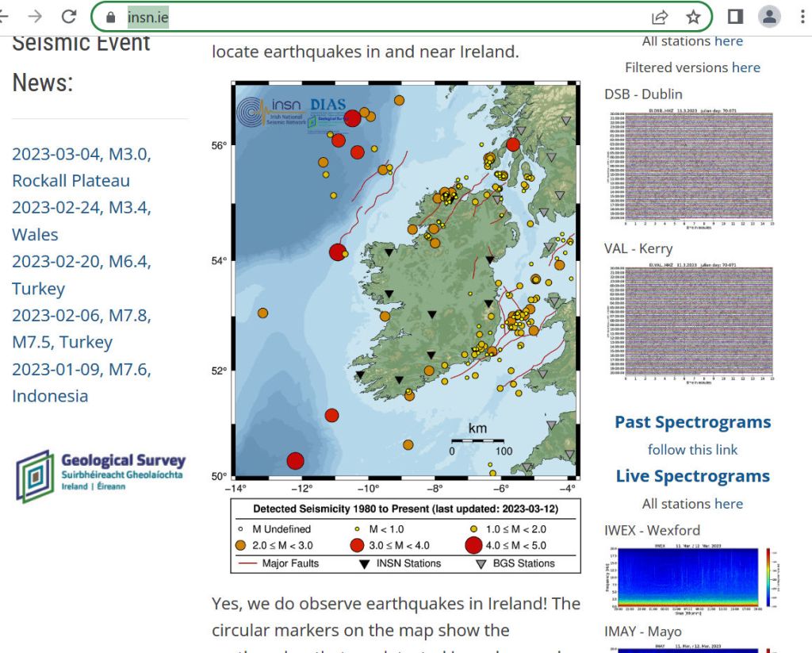Click the Filtered versions 'here' link
The height and width of the screenshot is (653, 812).
[x=745, y=67]
